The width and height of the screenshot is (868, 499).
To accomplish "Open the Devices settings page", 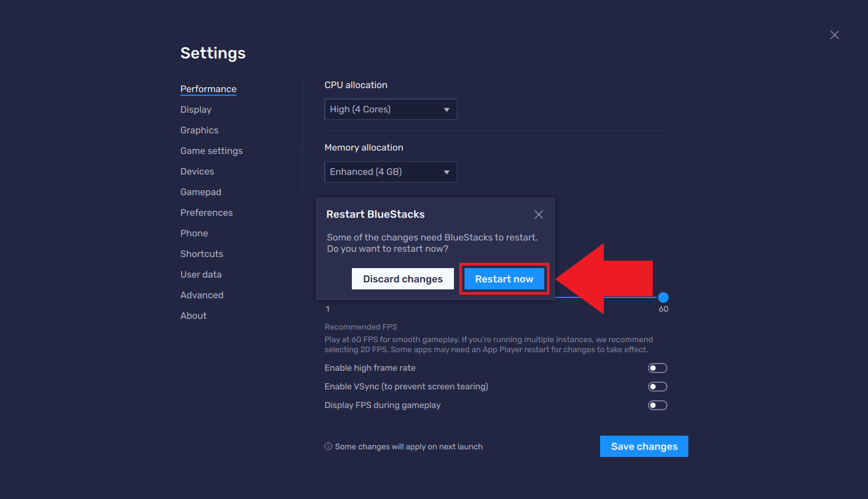I will pyautogui.click(x=197, y=171).
